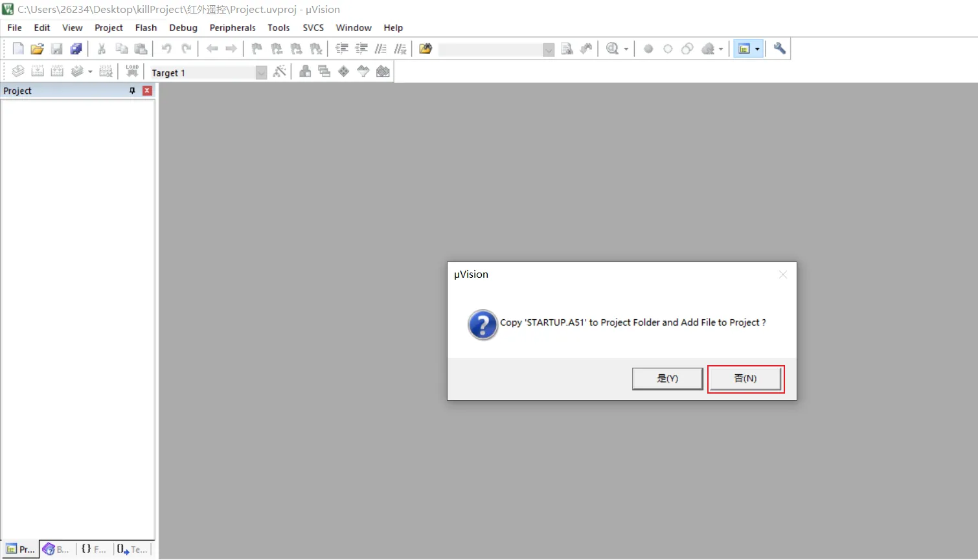Close the µVision dialog with X
This screenshot has width=978, height=560.
(x=783, y=274)
